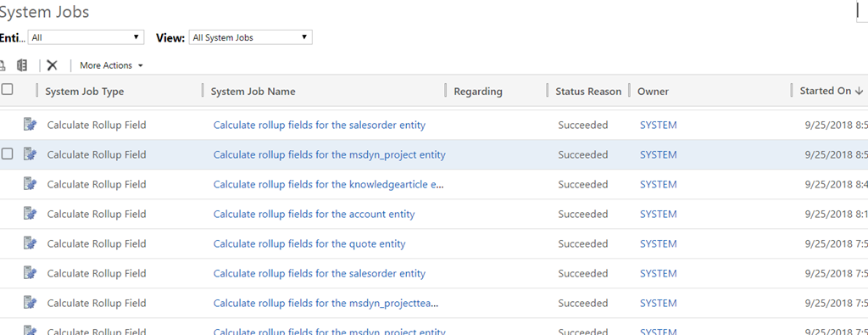Click 'Calculate Rollup Field' type in the quote row

pos(97,243)
